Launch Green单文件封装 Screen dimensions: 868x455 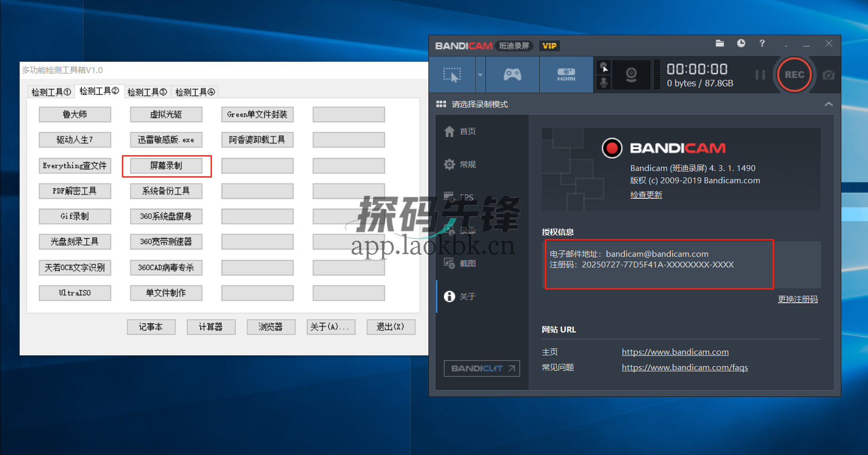tap(257, 115)
